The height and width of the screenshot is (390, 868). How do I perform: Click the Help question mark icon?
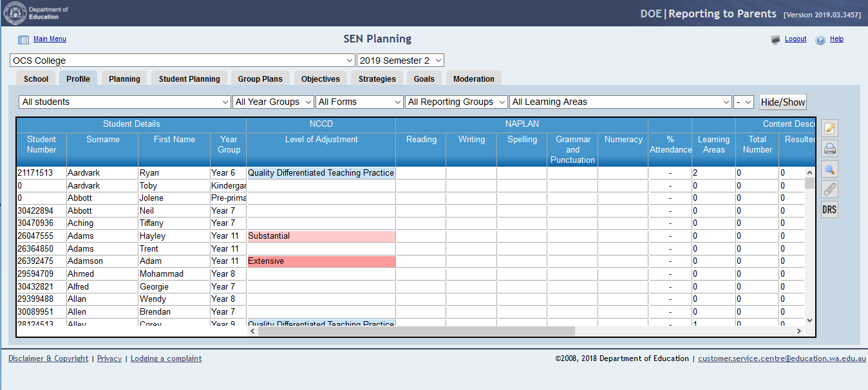coord(820,40)
